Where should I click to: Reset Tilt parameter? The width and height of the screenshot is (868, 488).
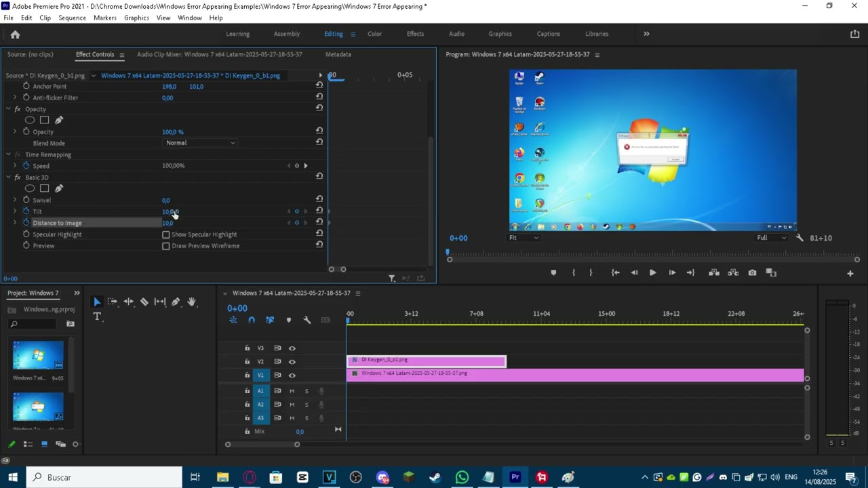[x=319, y=211]
